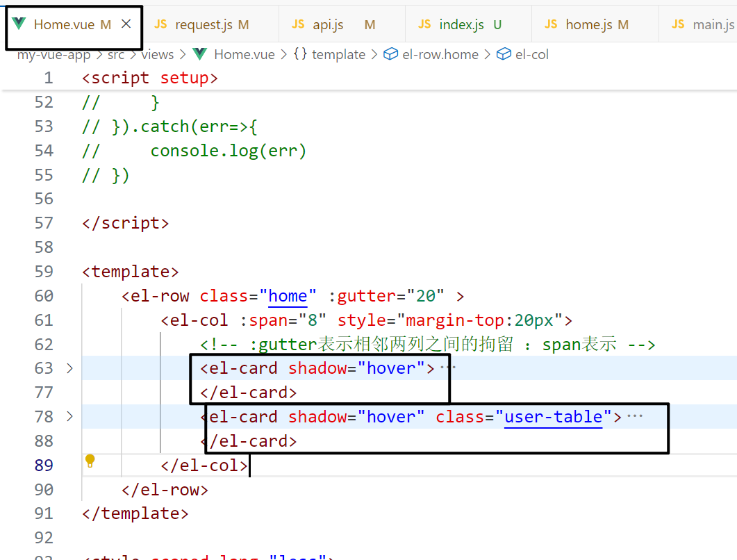Click the folded code ellipsis on line 78
Viewport: 737px width, 560px height.
[x=634, y=415]
